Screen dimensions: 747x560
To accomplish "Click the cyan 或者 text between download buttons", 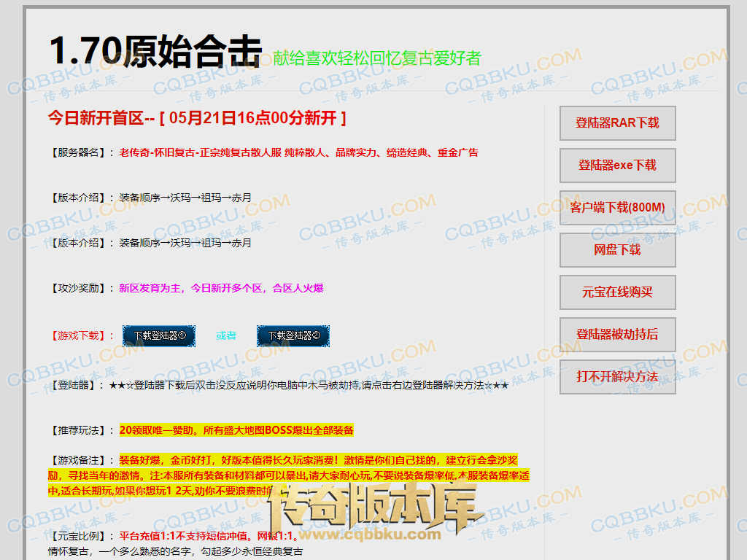I will (x=226, y=335).
